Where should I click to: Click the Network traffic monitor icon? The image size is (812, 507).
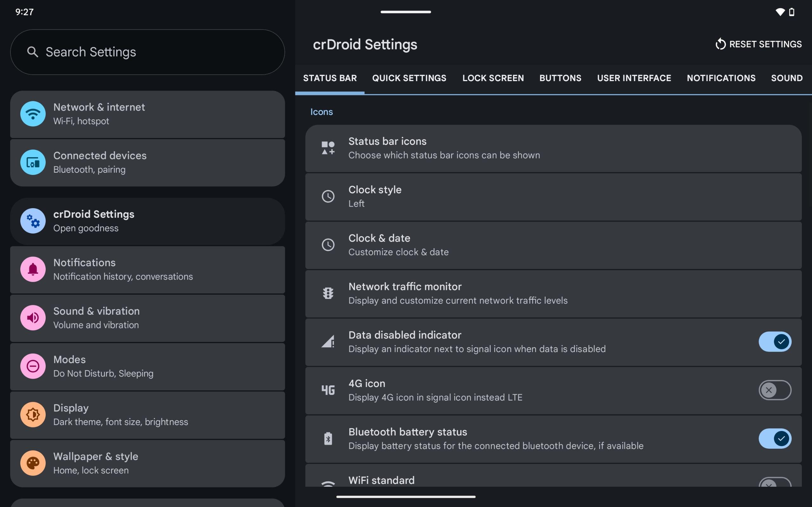328,293
